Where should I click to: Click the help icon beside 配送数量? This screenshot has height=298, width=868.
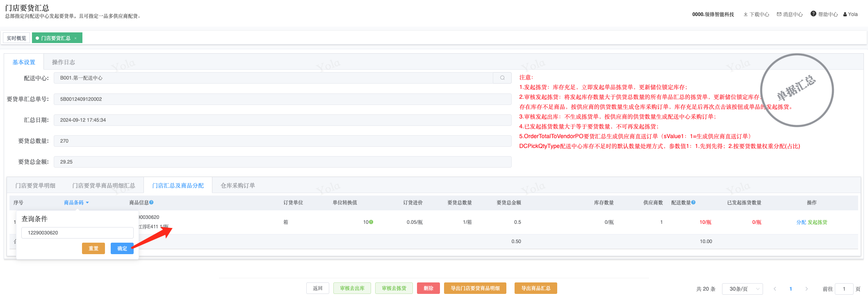[693, 202]
